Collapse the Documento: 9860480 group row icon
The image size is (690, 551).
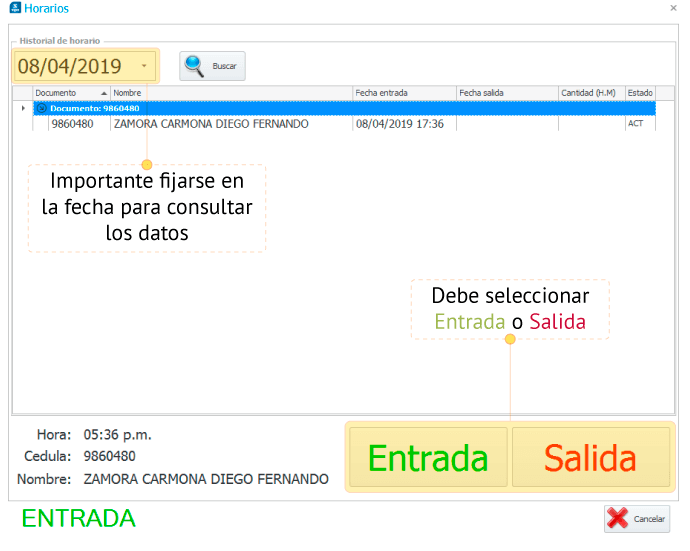pos(41,108)
